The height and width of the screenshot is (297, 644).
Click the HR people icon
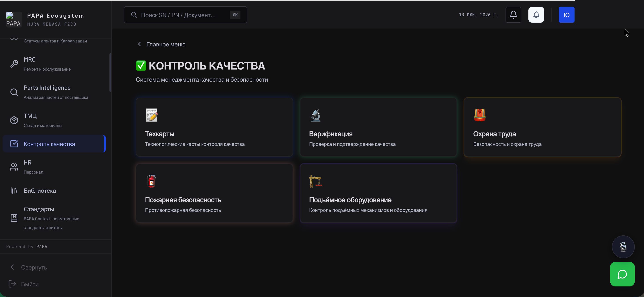pos(14,167)
